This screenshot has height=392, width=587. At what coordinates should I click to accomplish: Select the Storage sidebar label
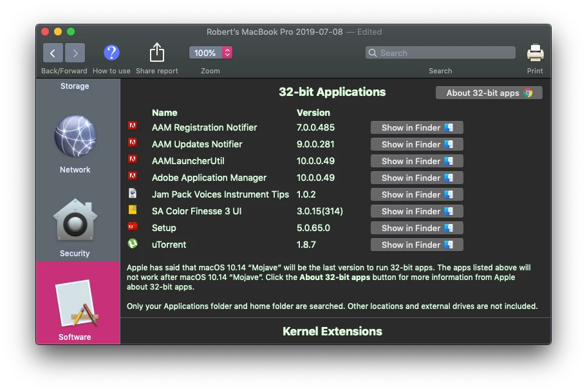(x=75, y=86)
